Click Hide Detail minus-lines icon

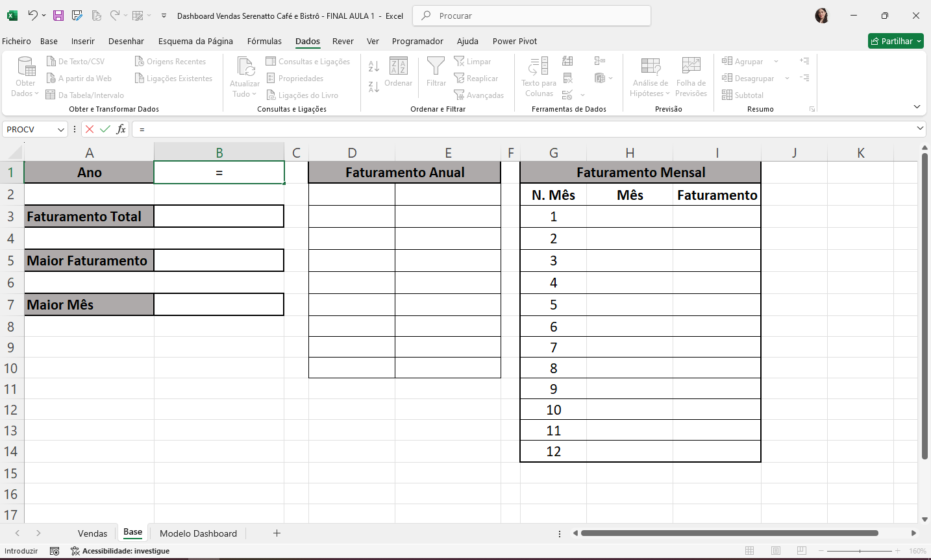(x=804, y=78)
